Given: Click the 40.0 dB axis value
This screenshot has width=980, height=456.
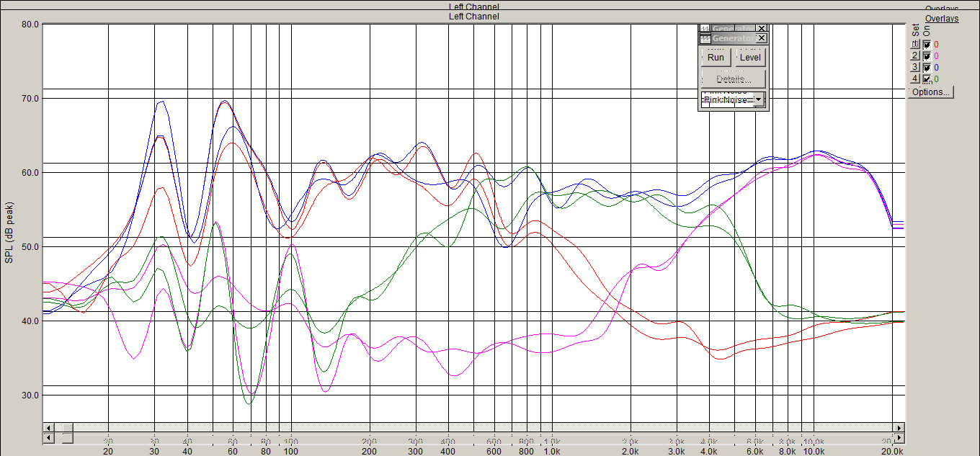Looking at the screenshot, I should (30, 321).
